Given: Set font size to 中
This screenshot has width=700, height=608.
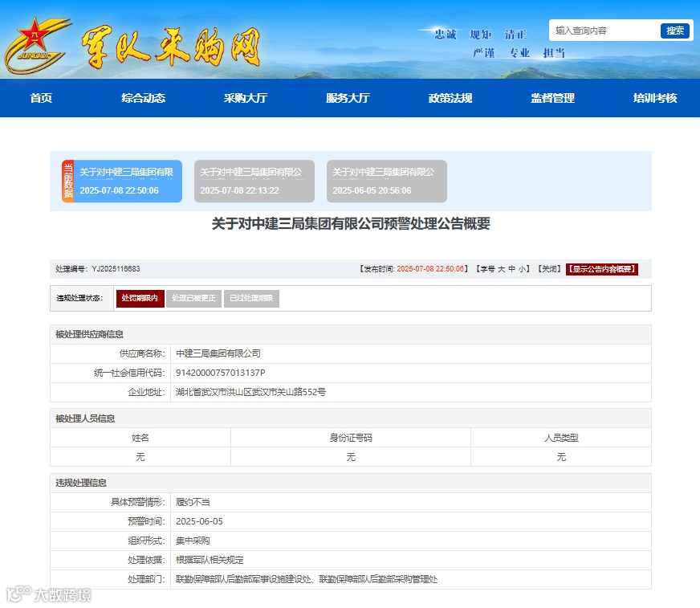Looking at the screenshot, I should point(511,269).
